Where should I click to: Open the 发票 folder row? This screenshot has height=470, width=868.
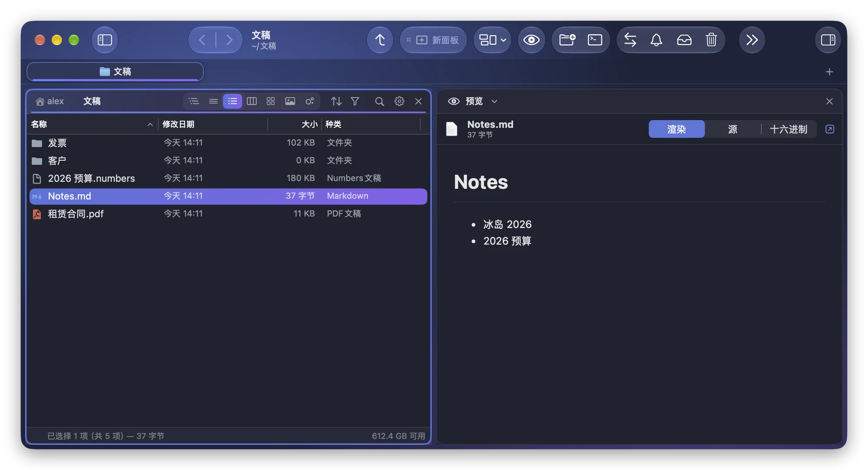228,143
